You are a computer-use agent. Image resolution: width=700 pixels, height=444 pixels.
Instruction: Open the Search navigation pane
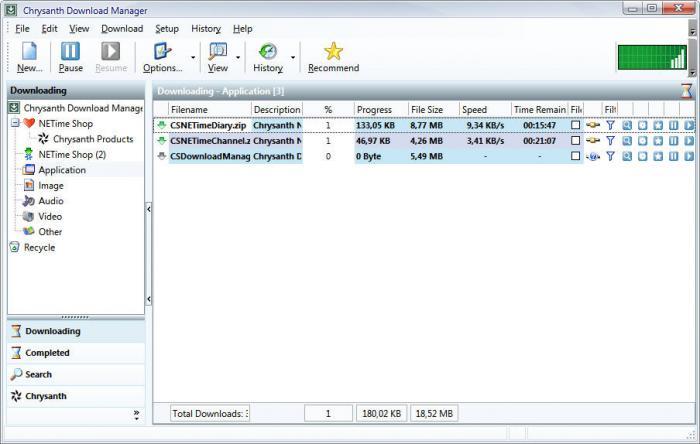(x=76, y=374)
